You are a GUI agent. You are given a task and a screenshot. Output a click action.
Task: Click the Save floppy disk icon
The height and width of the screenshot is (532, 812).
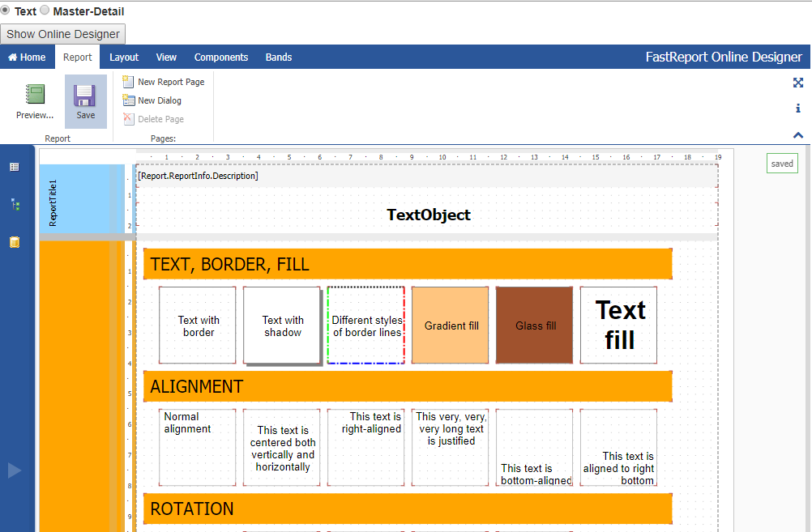pyautogui.click(x=84, y=96)
